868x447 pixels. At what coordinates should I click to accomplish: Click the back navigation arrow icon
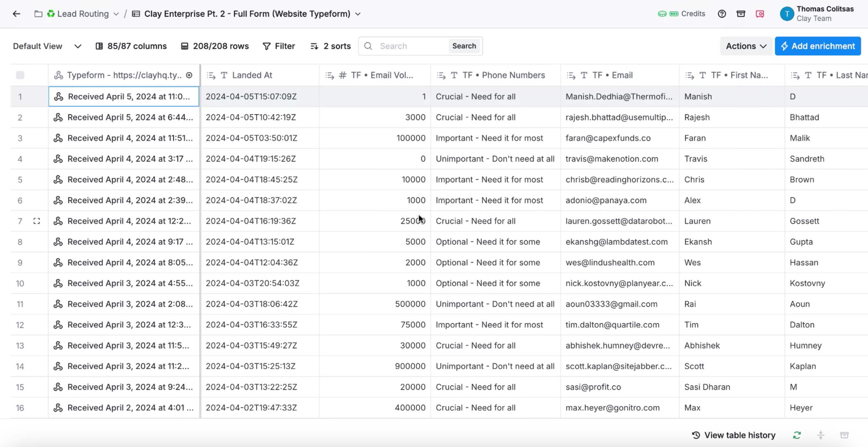(x=15, y=14)
